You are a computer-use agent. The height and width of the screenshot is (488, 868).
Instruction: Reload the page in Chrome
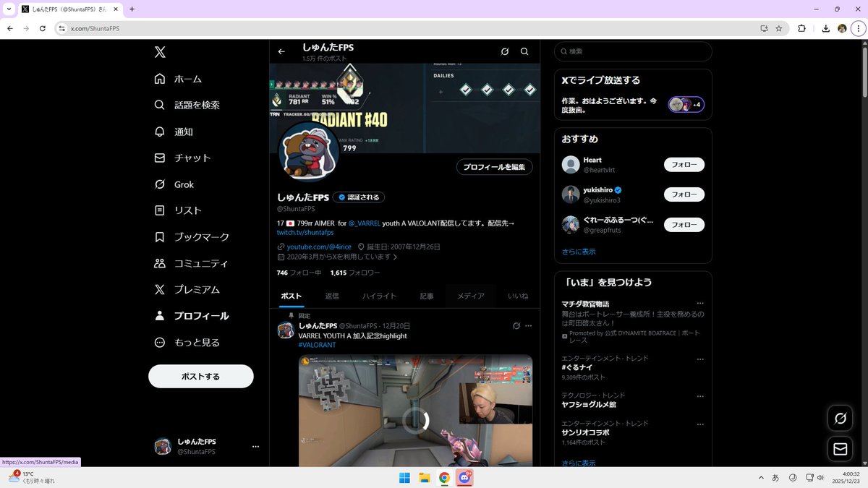(x=43, y=28)
